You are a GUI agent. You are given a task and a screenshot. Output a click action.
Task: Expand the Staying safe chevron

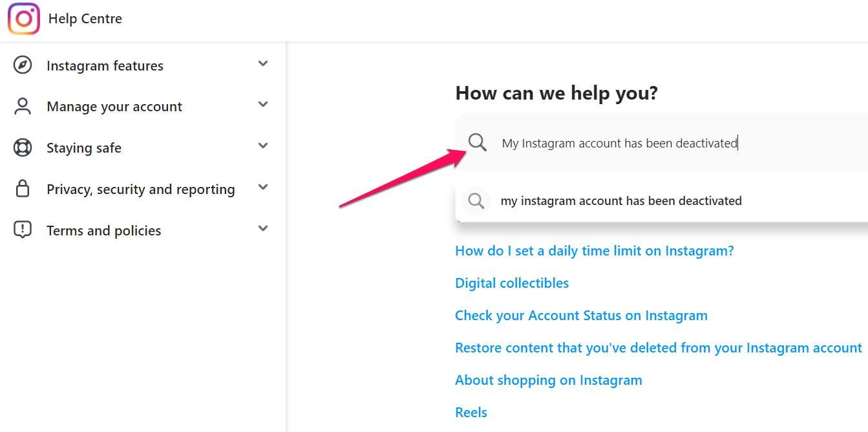pyautogui.click(x=263, y=146)
